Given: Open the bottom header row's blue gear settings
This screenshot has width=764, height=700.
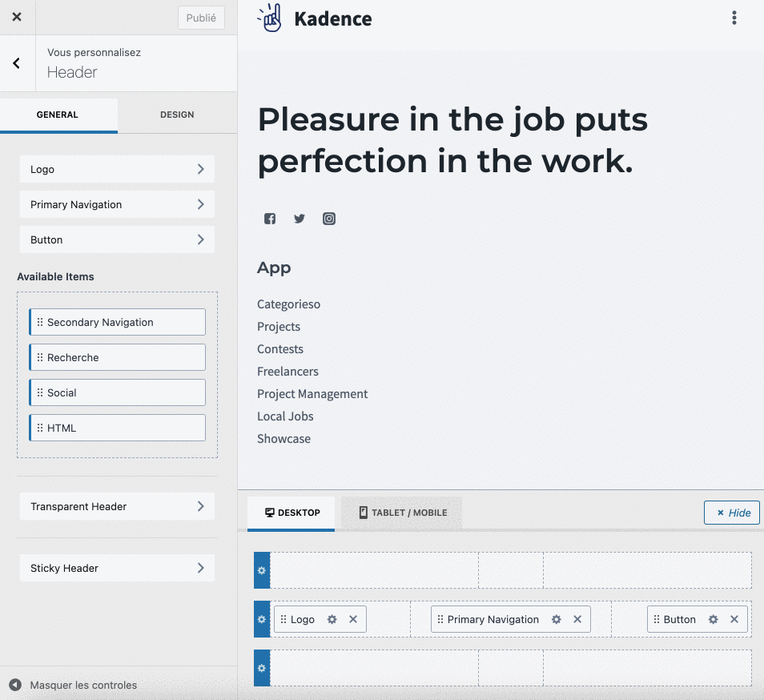Looking at the screenshot, I should click(261, 667).
